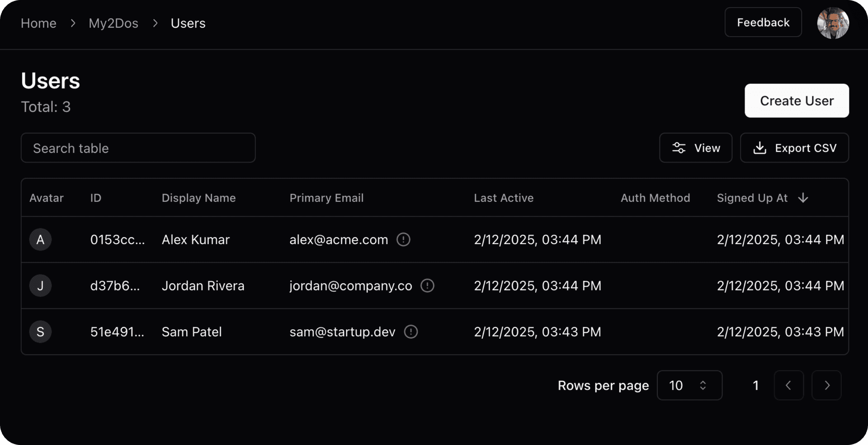This screenshot has width=868, height=445.
Task: Click Sam Patel's avatar initial
Action: pos(40,331)
